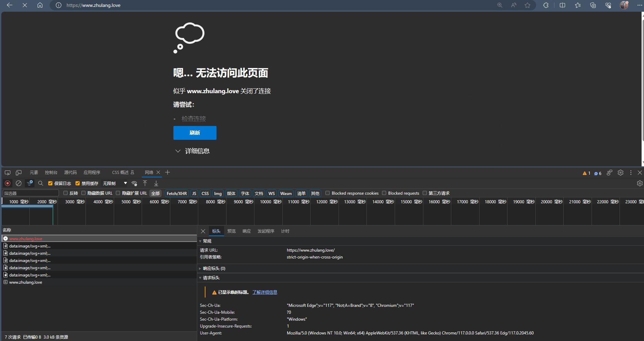This screenshot has width=644, height=341.
Task: Toggle the network filter bar icon
Action: pos(30,183)
